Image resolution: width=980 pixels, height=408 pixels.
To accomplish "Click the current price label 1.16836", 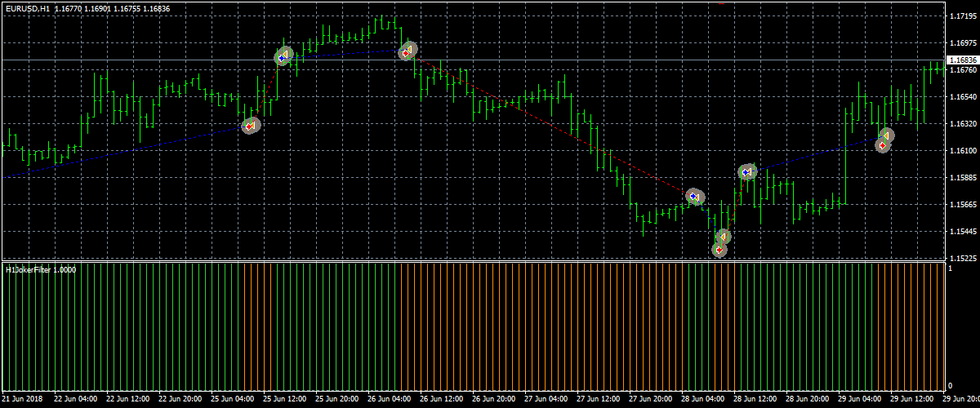I will coord(962,60).
